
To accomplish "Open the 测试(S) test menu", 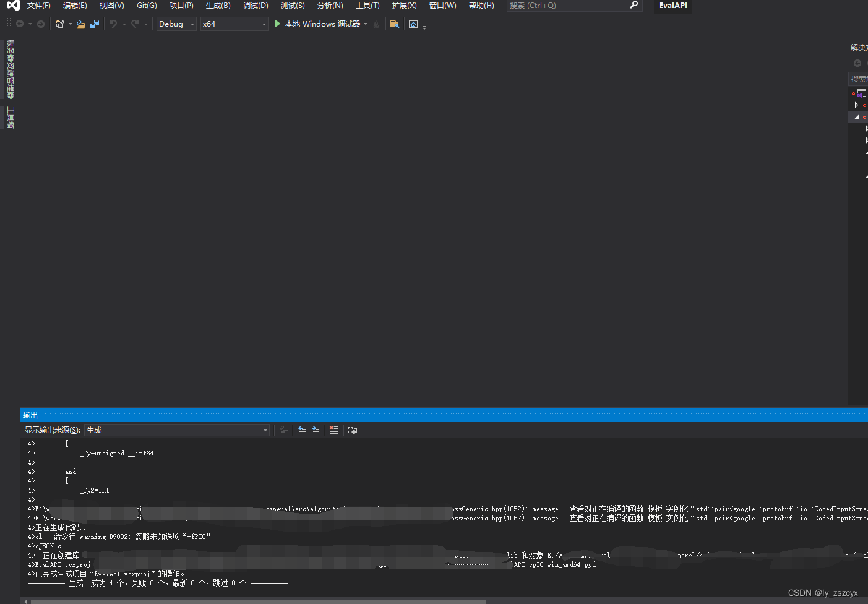I will [x=293, y=6].
